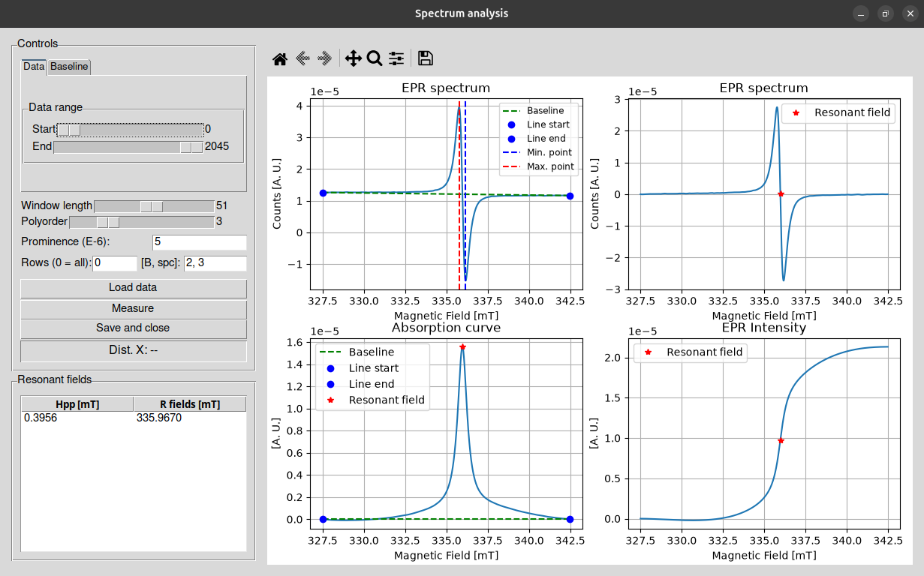Focus the [B, spc] columns field

pyautogui.click(x=215, y=263)
